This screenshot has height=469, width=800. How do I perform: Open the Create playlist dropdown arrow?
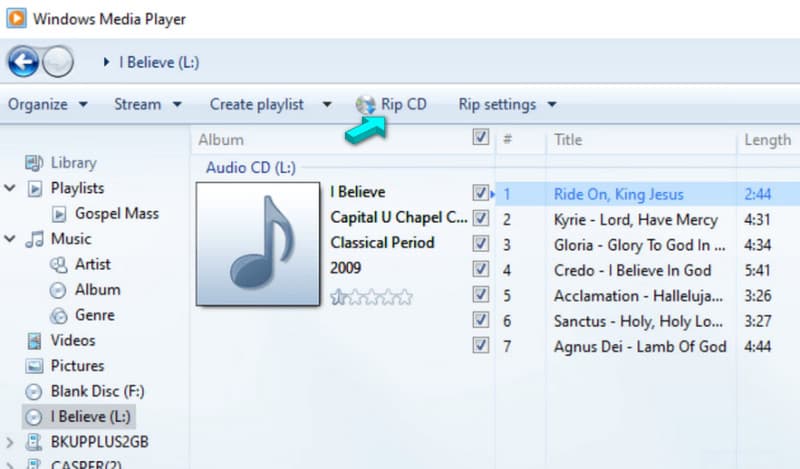tap(327, 105)
